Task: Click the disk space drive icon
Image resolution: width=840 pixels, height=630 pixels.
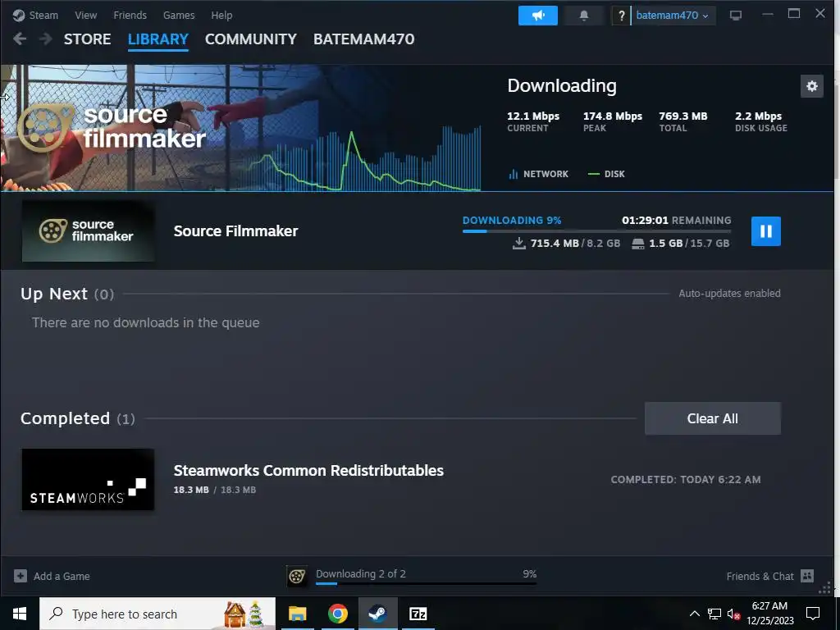Action: click(x=638, y=244)
